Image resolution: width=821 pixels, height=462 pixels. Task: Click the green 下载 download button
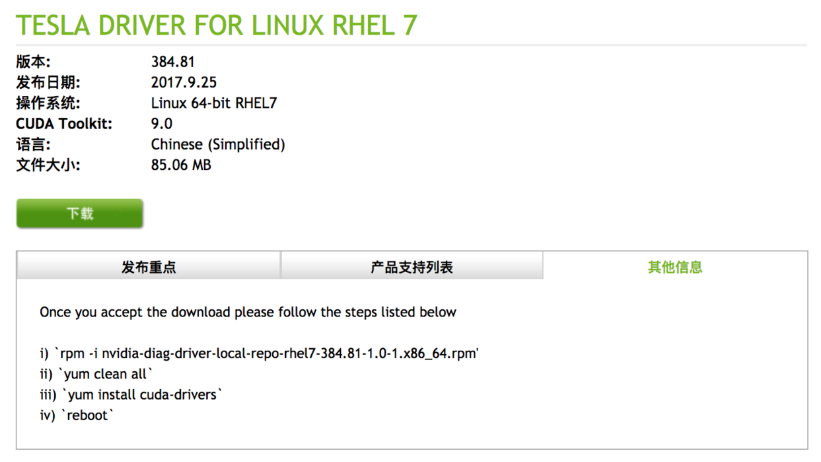[80, 213]
